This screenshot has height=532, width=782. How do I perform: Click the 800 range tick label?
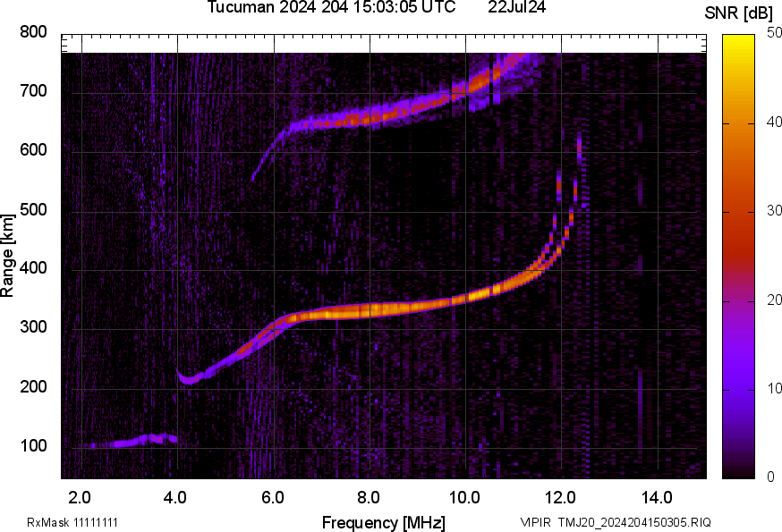tap(33, 32)
